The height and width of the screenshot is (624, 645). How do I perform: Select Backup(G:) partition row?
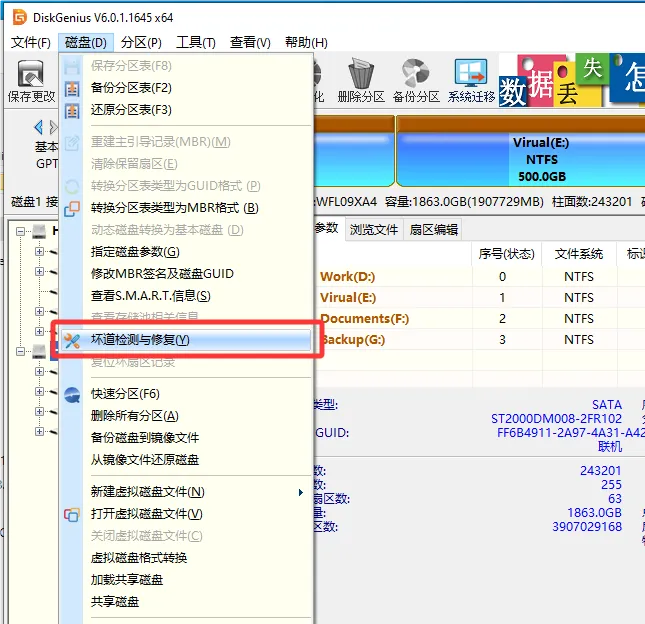(x=478, y=340)
